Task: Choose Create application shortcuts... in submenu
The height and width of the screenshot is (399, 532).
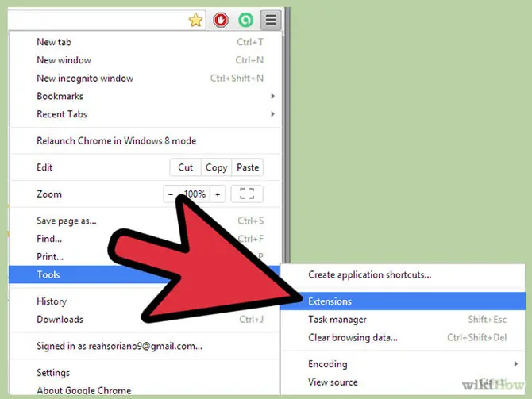Action: 403,274
